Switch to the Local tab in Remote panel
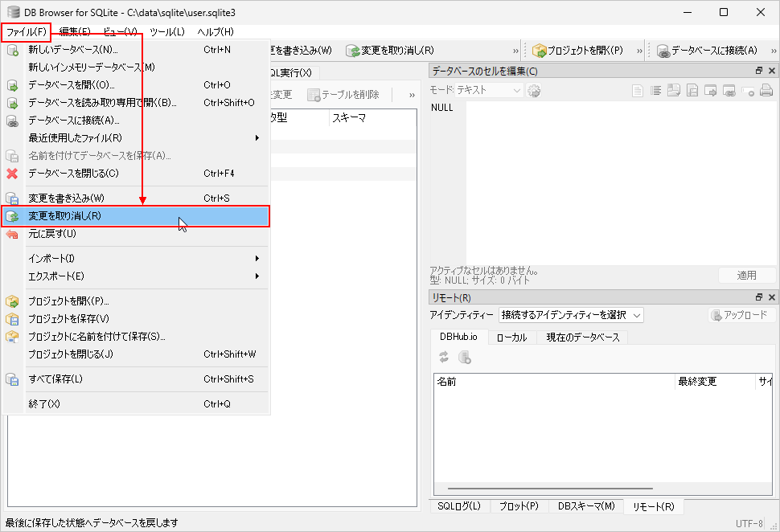780x532 pixels. tap(511, 338)
